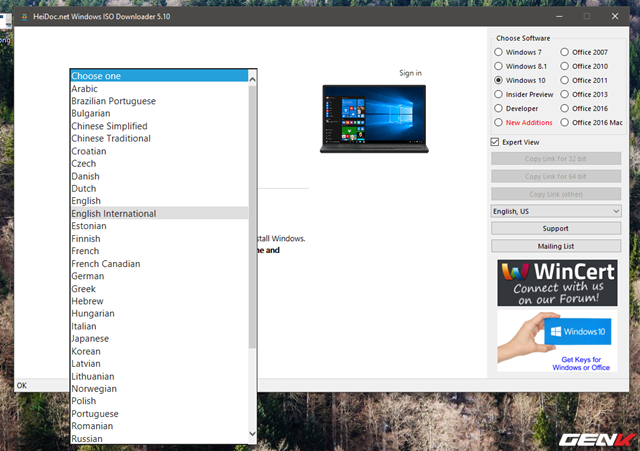
Task: Select the Office 2011 radio button
Action: (x=564, y=80)
